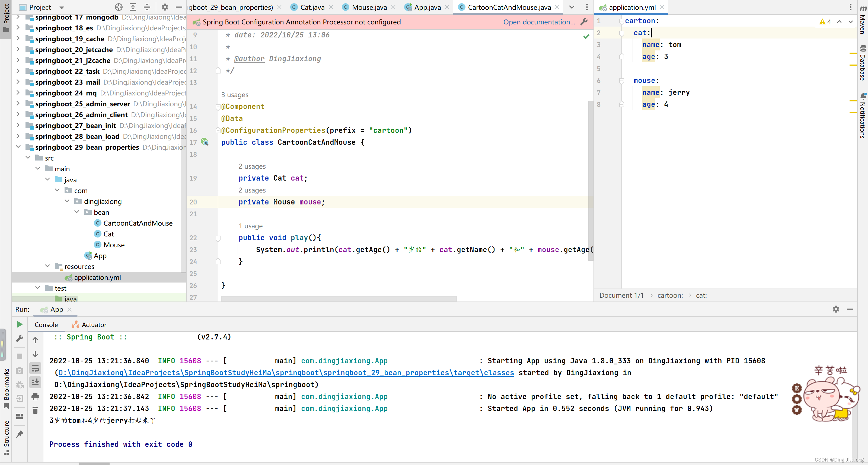Click the Collapse All icon in Project panel
868x465 pixels.
pos(147,7)
